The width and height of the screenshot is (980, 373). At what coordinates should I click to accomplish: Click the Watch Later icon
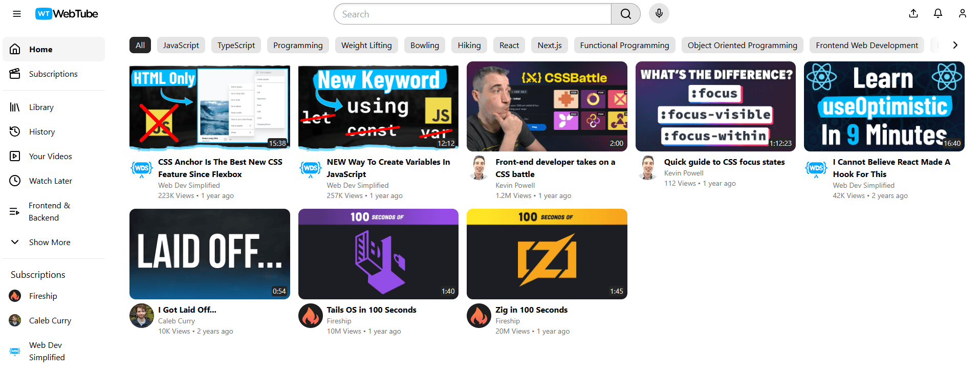point(15,181)
